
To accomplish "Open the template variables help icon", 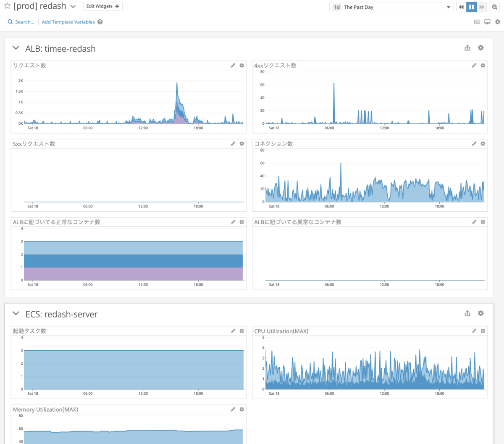I will [100, 22].
